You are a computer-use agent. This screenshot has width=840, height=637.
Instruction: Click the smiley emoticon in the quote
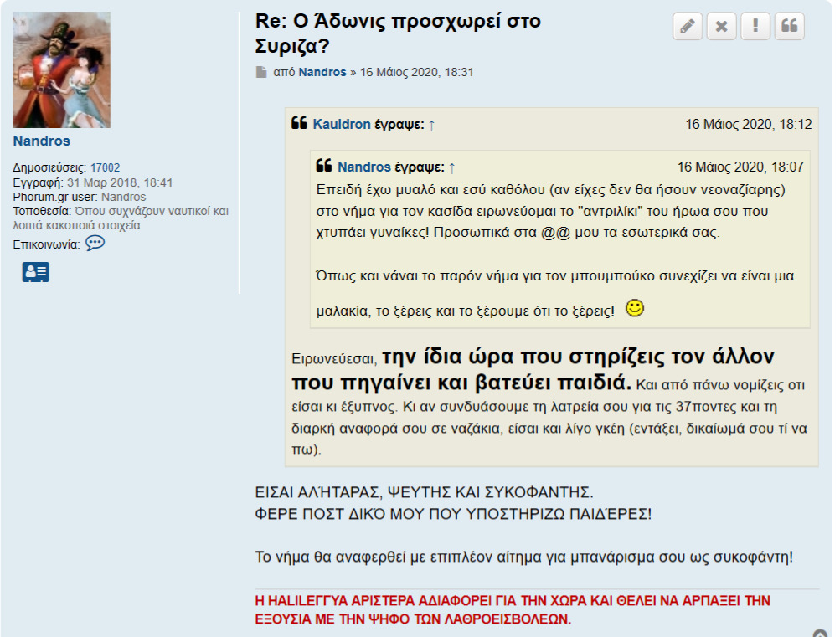coord(635,308)
